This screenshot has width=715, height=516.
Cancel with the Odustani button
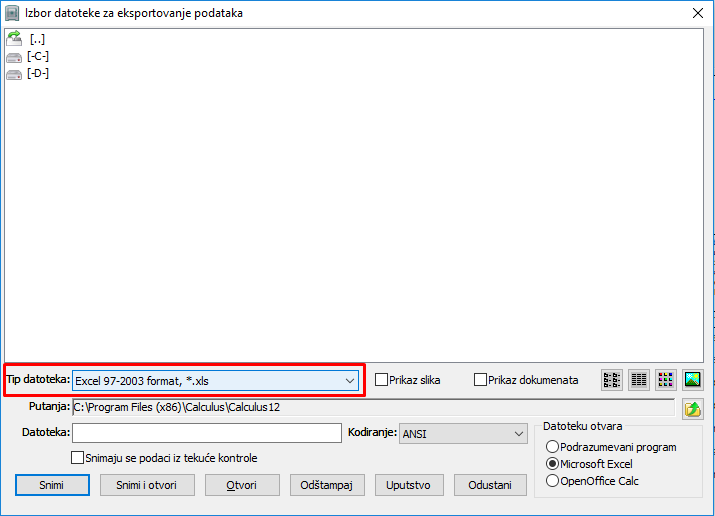[490, 485]
